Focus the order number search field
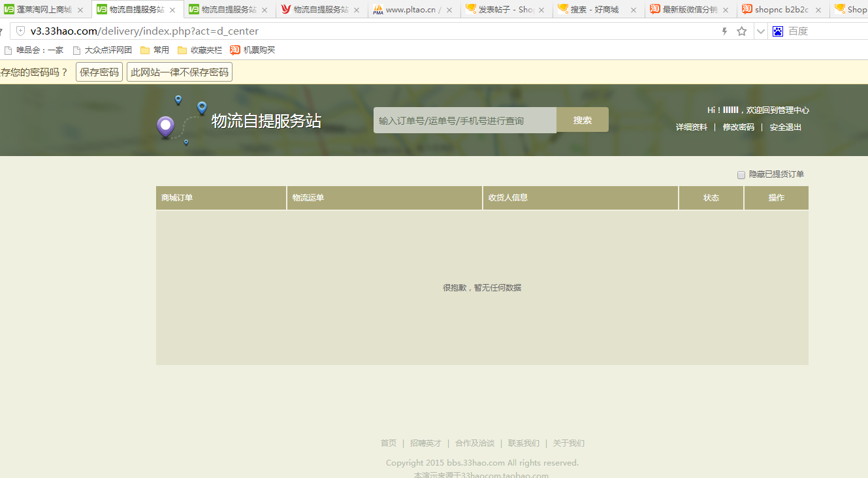 point(465,120)
